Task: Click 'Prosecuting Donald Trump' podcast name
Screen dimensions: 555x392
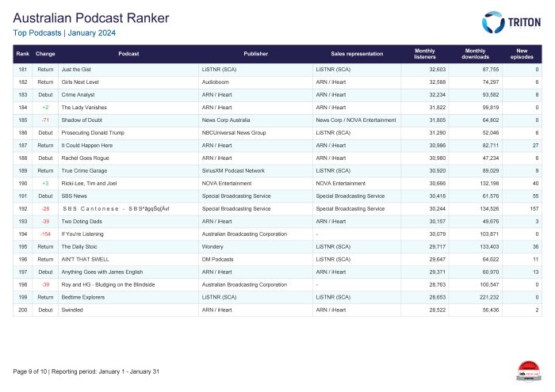Action: click(93, 133)
